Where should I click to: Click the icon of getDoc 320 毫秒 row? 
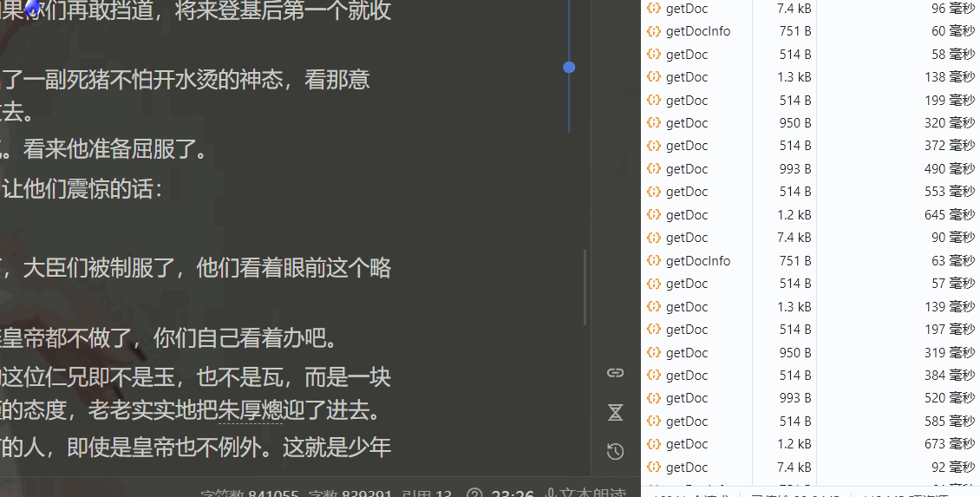pyautogui.click(x=654, y=122)
